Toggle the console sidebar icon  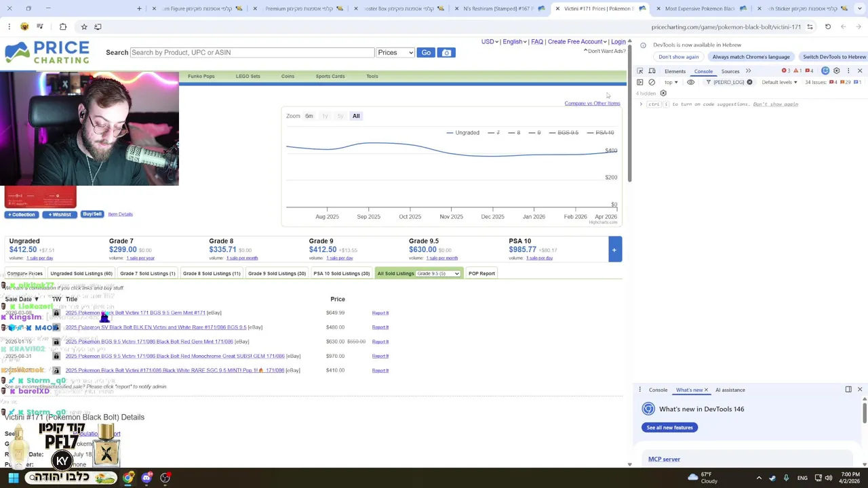639,82
